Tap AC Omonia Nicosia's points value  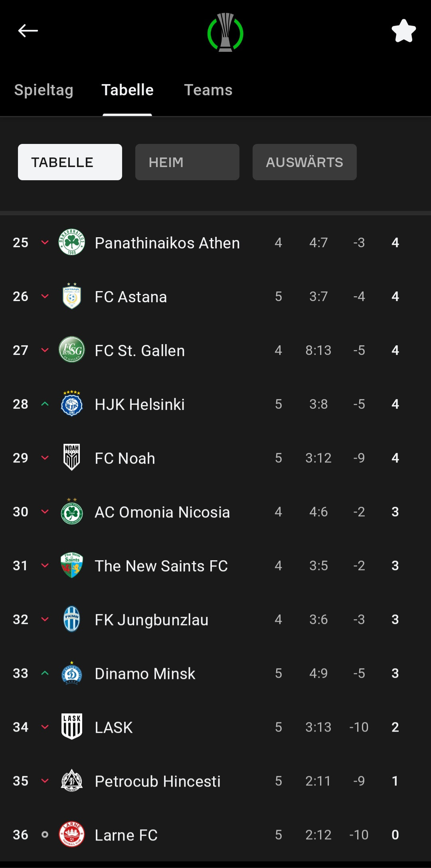click(x=395, y=512)
